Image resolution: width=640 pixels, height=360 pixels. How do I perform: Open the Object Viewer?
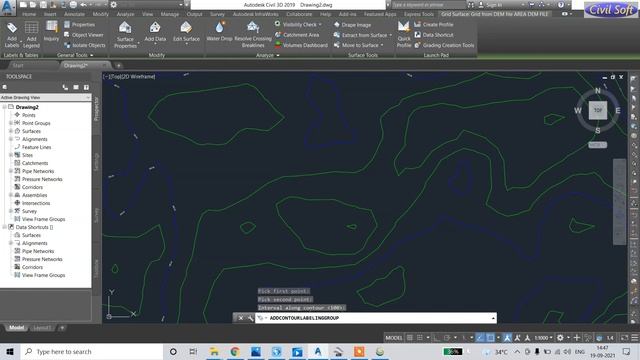point(84,35)
